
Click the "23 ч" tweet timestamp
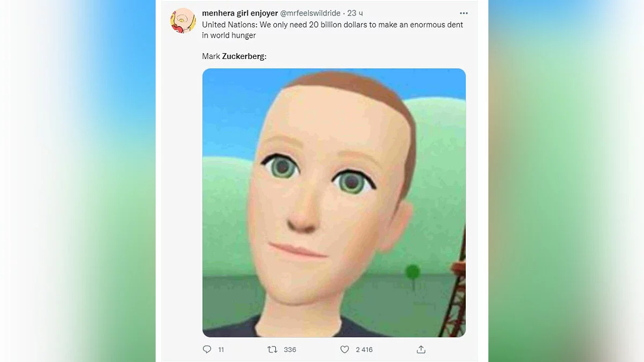click(356, 13)
